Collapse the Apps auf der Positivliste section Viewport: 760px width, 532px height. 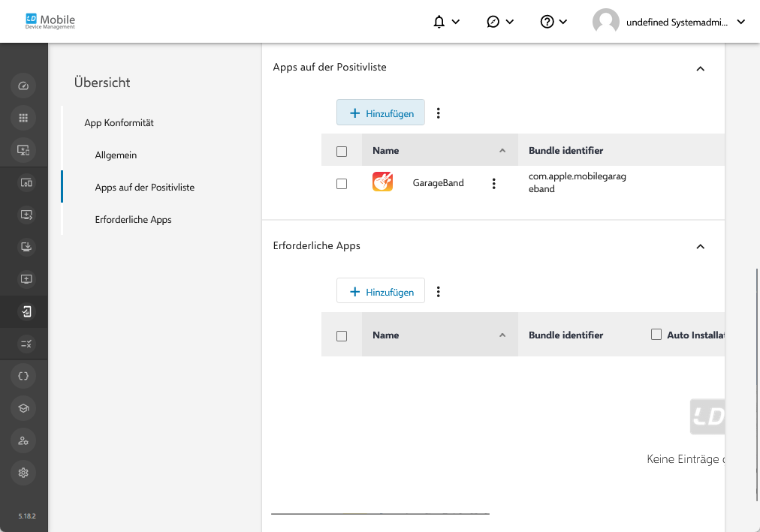click(x=701, y=69)
